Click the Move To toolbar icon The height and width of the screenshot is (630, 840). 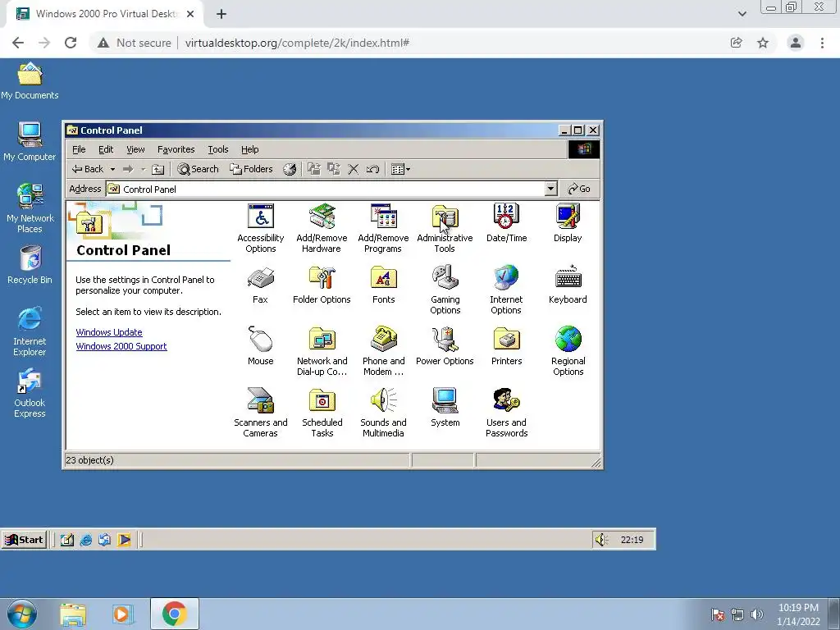pos(314,169)
